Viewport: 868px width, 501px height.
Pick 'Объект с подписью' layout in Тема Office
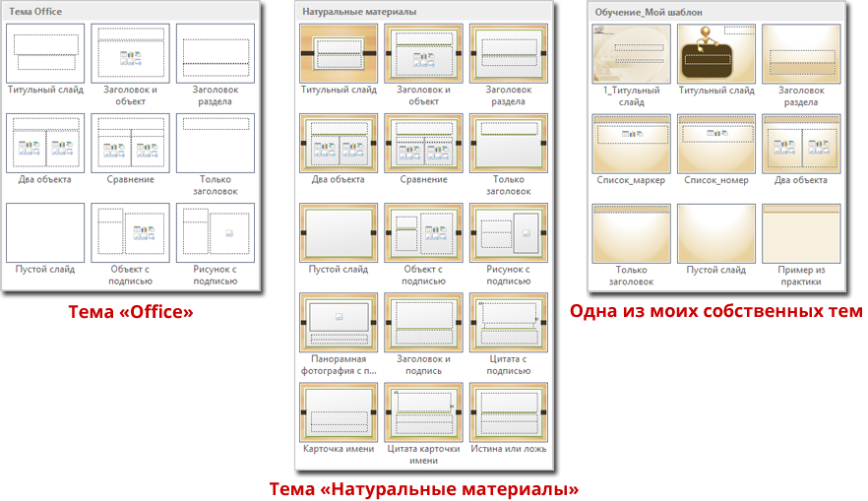(131, 233)
